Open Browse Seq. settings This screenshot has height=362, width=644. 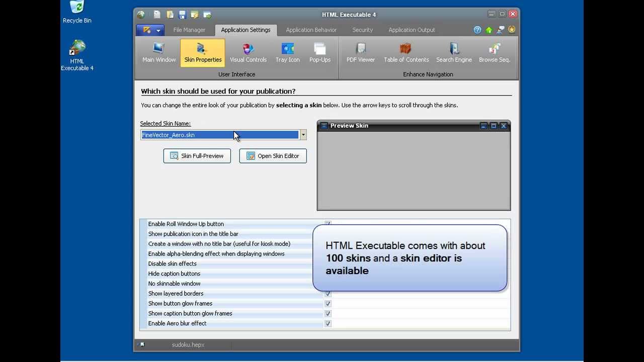(x=494, y=53)
